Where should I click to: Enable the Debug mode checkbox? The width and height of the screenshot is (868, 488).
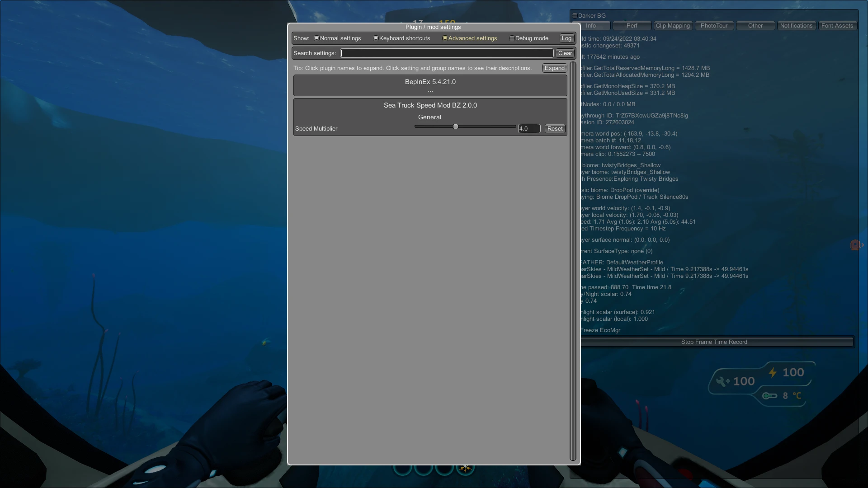coord(512,38)
